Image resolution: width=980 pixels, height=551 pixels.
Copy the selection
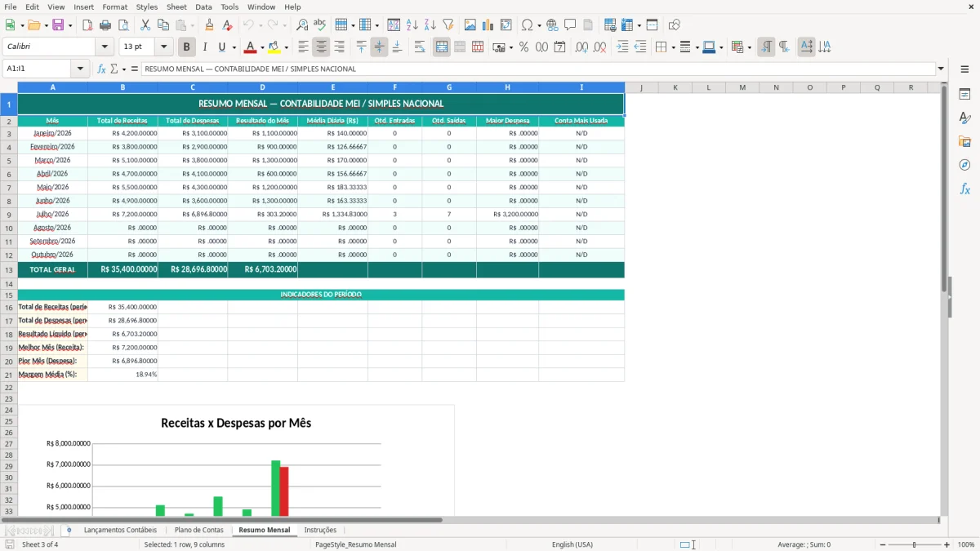[163, 25]
